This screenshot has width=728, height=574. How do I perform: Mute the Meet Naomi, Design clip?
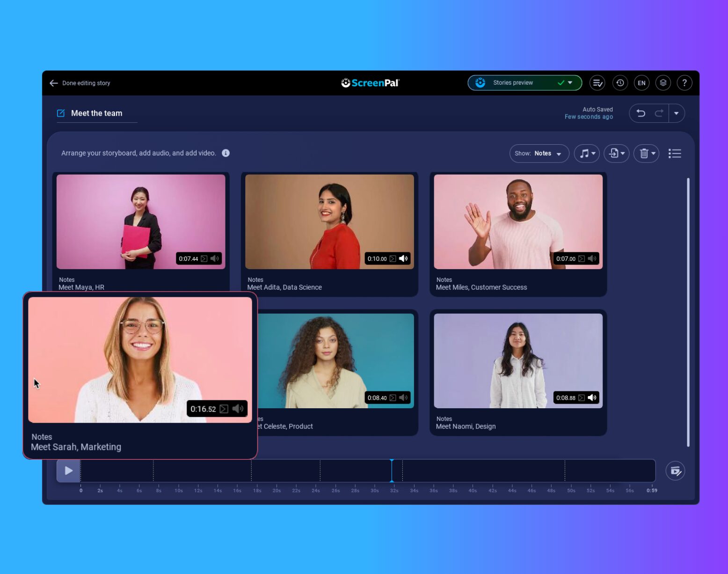tap(592, 397)
